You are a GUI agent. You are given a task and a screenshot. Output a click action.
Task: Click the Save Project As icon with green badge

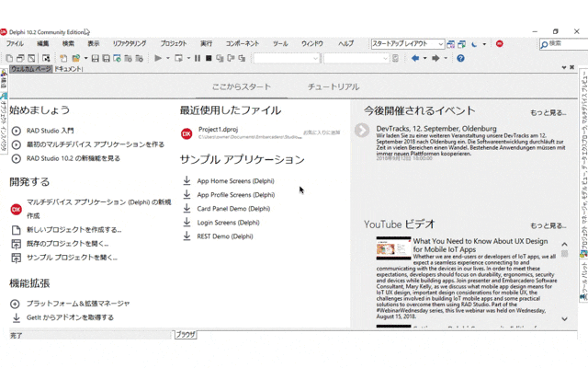(x=117, y=58)
